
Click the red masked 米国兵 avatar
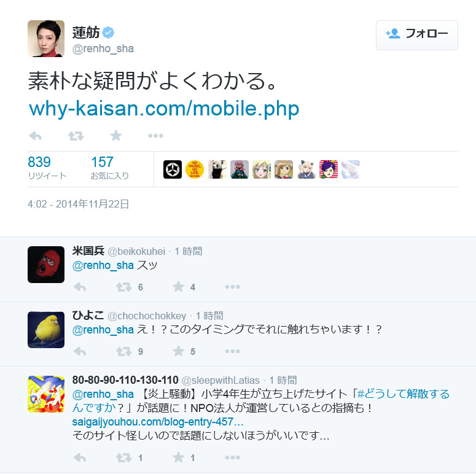pyautogui.click(x=46, y=265)
